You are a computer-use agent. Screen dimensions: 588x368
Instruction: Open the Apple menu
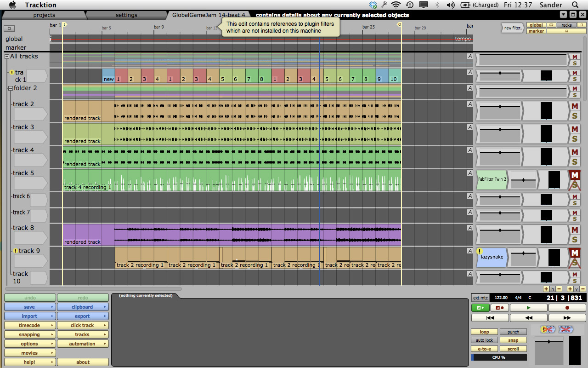(x=12, y=5)
